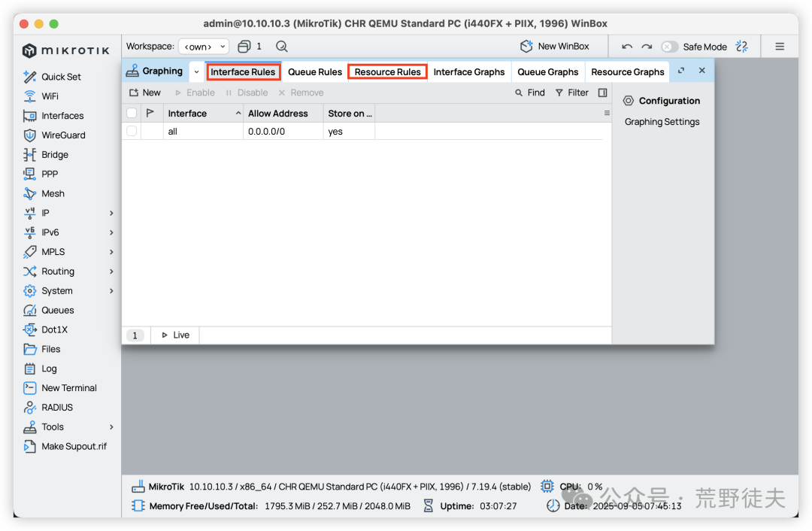The height and width of the screenshot is (531, 812).
Task: Open the Queues section
Action: (49, 311)
